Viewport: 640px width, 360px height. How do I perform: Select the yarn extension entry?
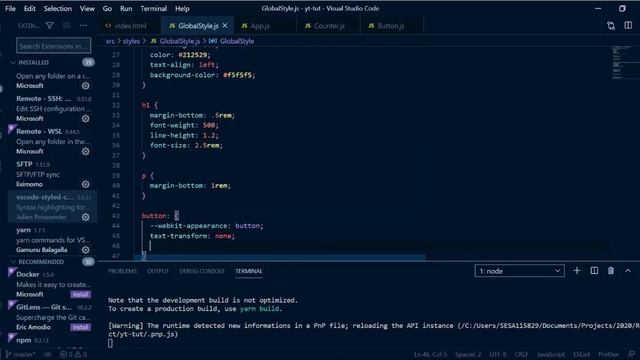coord(52,240)
